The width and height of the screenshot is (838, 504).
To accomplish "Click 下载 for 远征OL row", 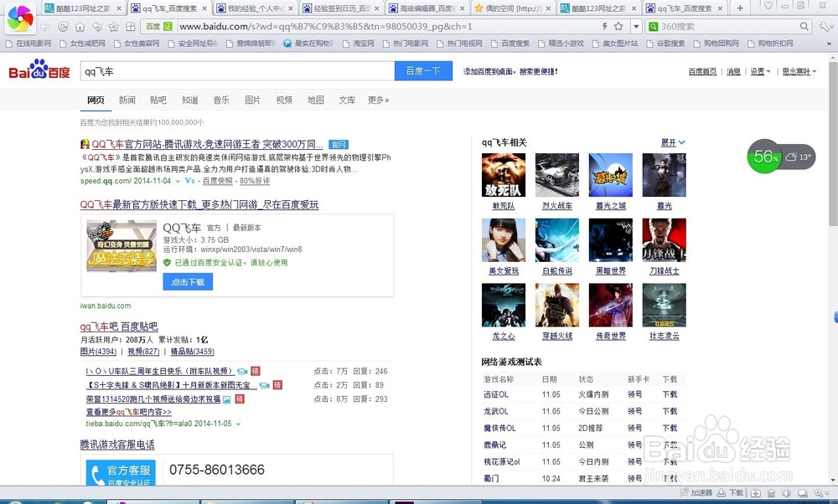I will pyautogui.click(x=670, y=394).
